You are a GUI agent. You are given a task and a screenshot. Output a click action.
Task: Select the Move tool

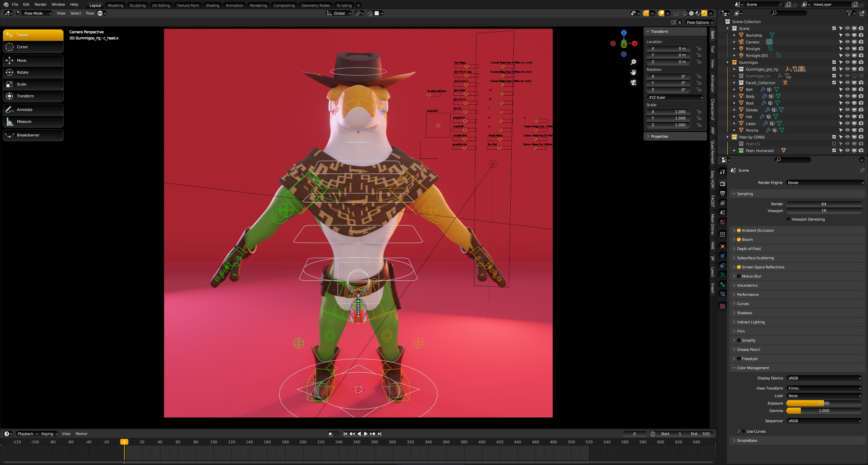pyautogui.click(x=33, y=60)
